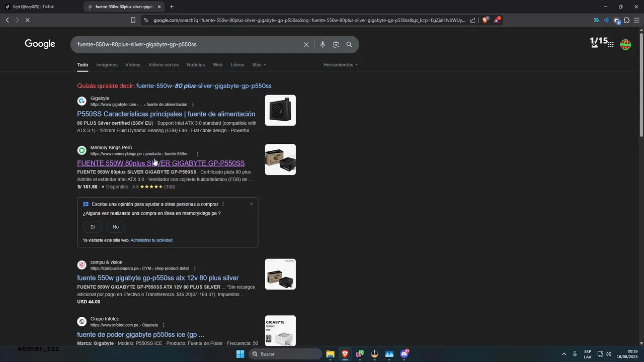Click the taskbar Buscar search box
Image resolution: width=644 pixels, height=362 pixels.
click(286, 354)
